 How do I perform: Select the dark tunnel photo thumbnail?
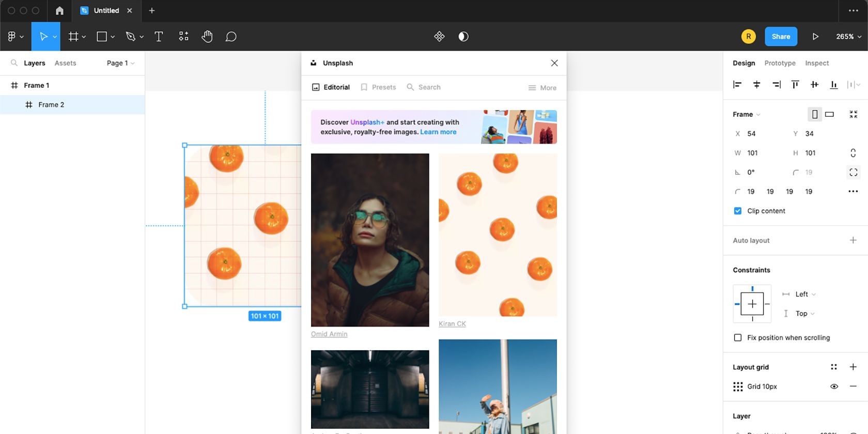pyautogui.click(x=370, y=389)
